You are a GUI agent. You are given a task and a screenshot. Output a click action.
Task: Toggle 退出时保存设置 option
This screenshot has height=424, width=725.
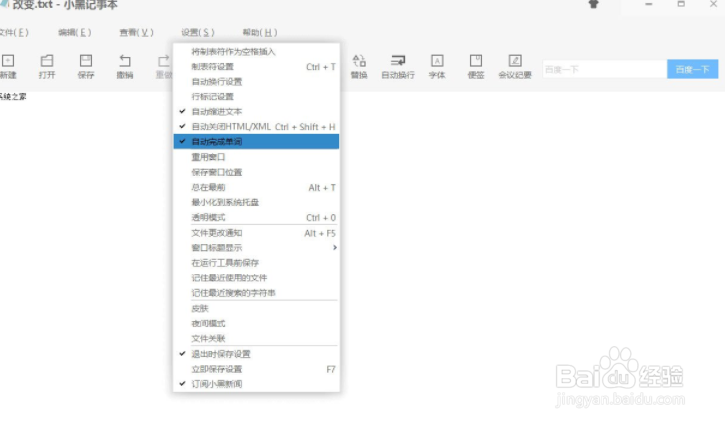click(x=256, y=354)
